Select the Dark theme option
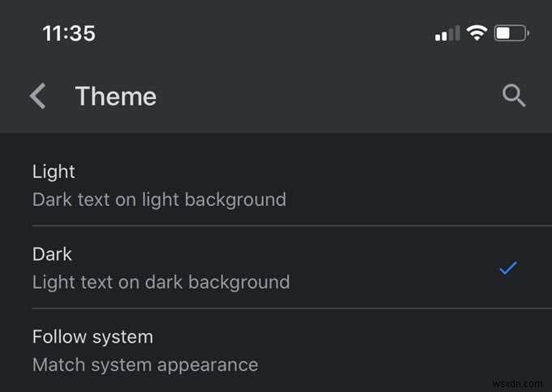The width and height of the screenshot is (552, 392). pos(52,255)
